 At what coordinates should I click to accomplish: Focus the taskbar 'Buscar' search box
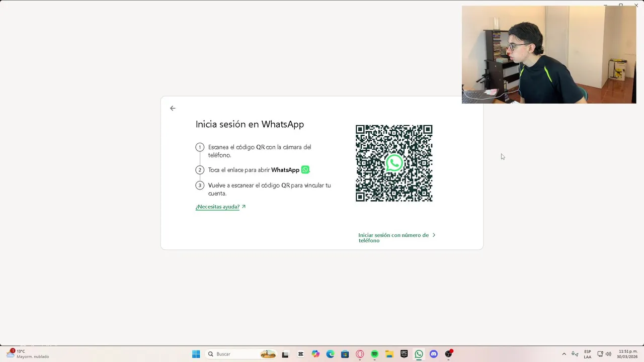pyautogui.click(x=242, y=354)
